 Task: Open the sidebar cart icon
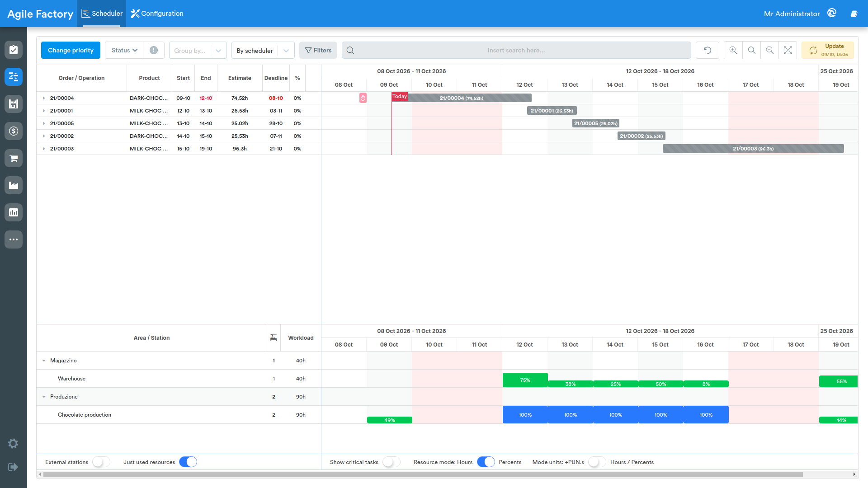point(14,158)
